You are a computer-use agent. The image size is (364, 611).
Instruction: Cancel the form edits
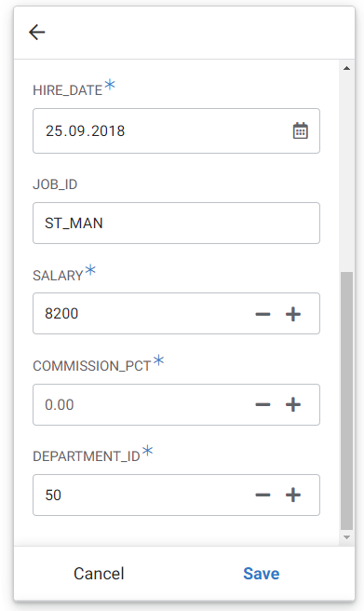(x=99, y=574)
